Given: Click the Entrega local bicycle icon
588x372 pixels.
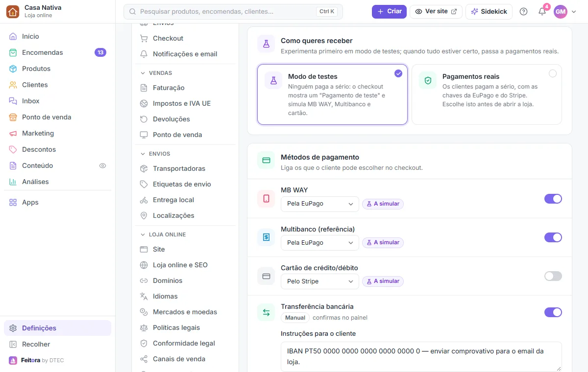Looking at the screenshot, I should point(144,200).
